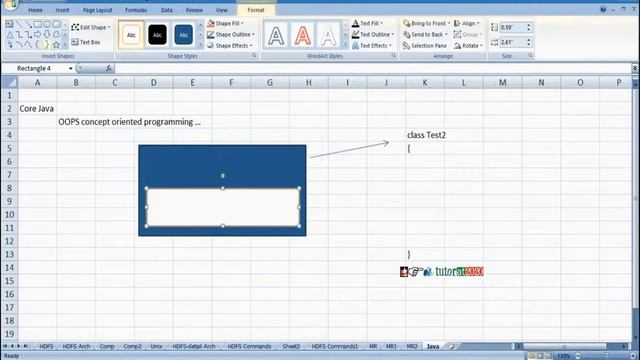Screen dimensions: 640x360
Task: Select cell containing class Test2
Action: 424,135
